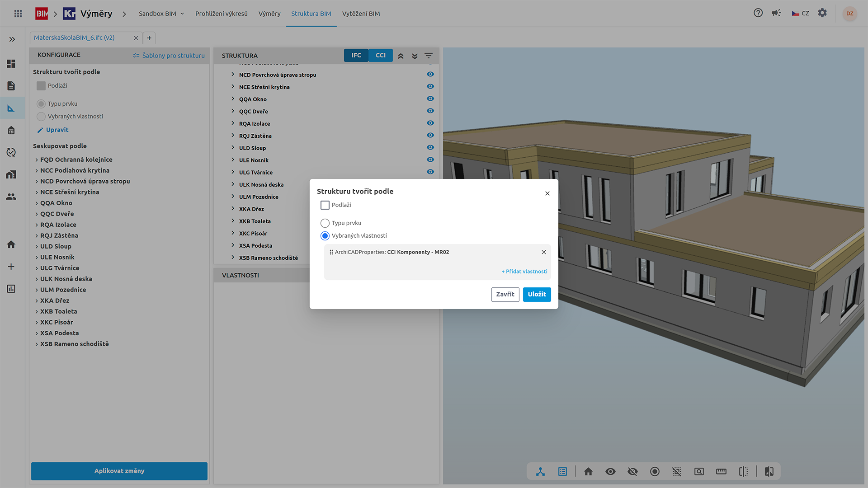Click the hide elements crossed-eye icon

pyautogui.click(x=632, y=472)
